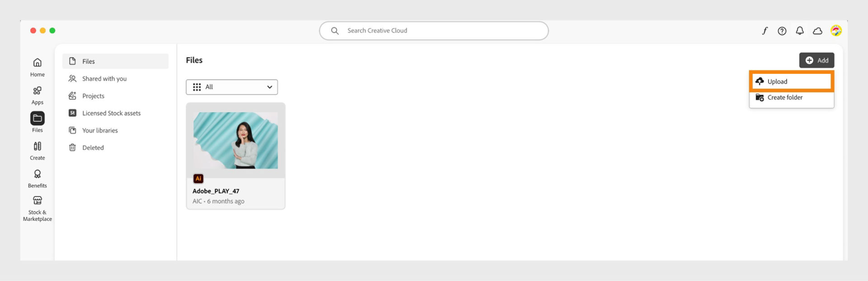Click the create folder icon
868x281 pixels.
(x=759, y=97)
